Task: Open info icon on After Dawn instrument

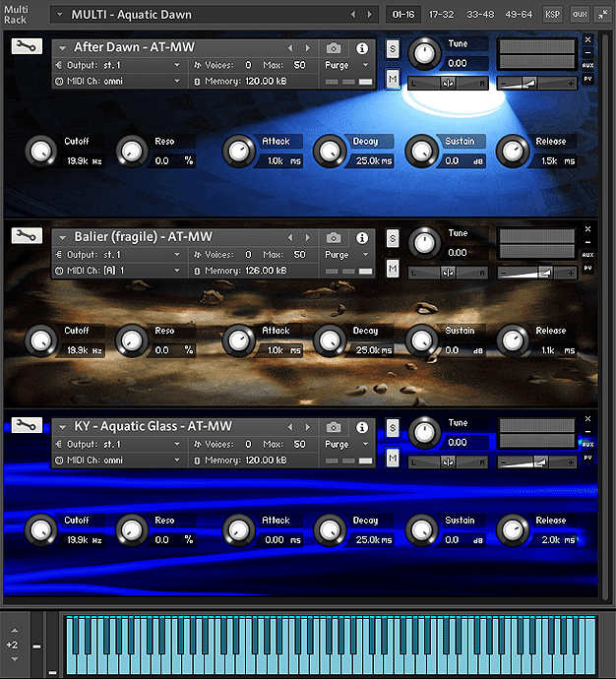Action: (x=362, y=47)
